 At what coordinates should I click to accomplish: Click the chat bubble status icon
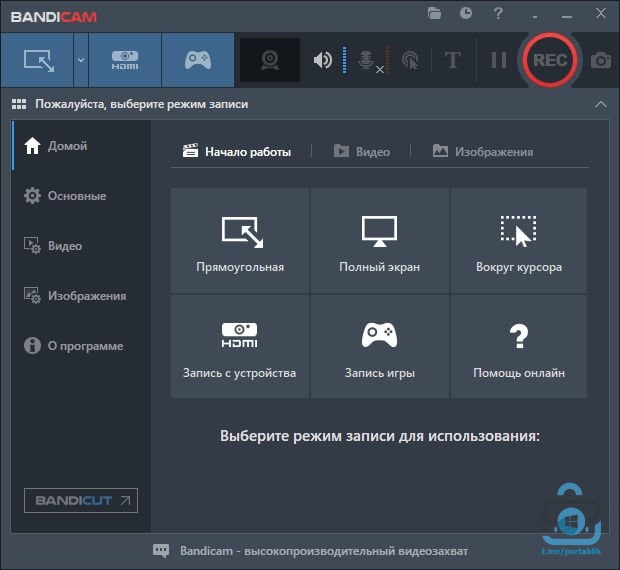[161, 551]
